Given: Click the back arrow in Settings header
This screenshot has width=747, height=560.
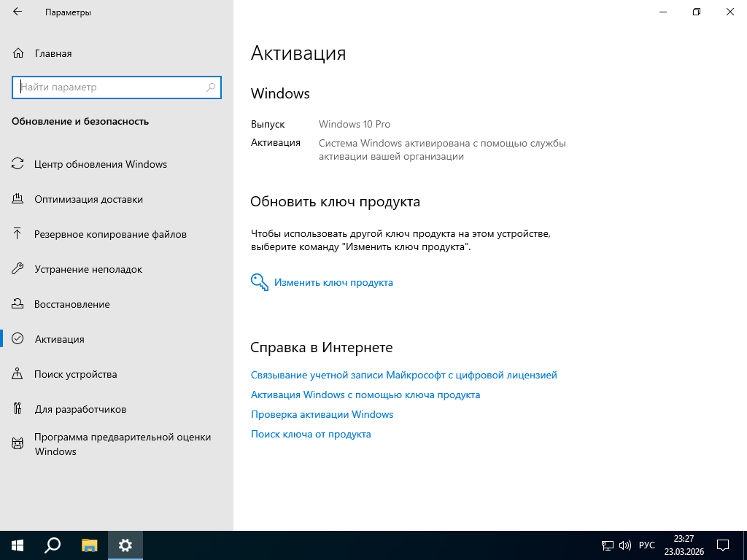Looking at the screenshot, I should [x=18, y=12].
